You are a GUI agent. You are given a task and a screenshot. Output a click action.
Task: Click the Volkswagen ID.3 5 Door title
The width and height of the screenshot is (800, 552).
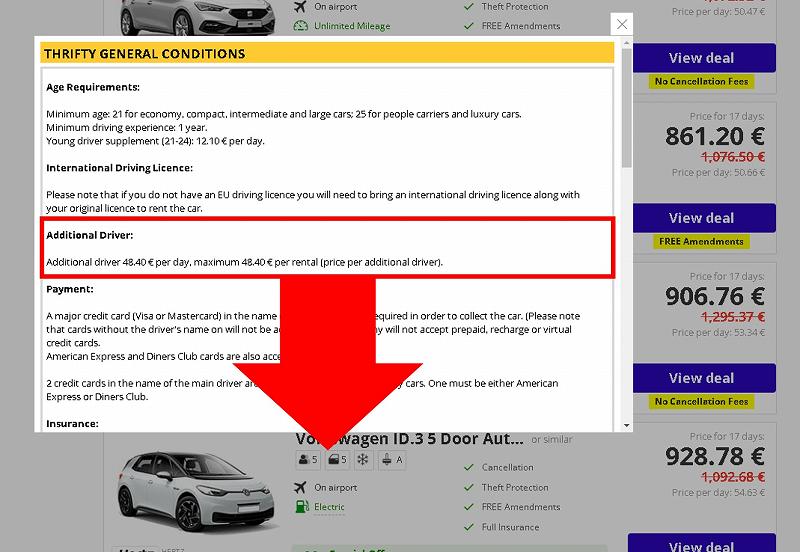[x=409, y=439]
